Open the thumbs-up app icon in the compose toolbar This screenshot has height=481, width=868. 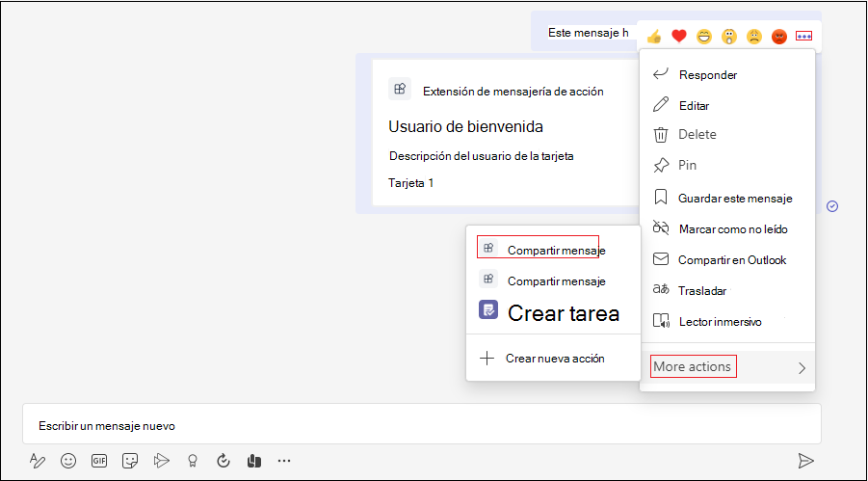pos(253,461)
